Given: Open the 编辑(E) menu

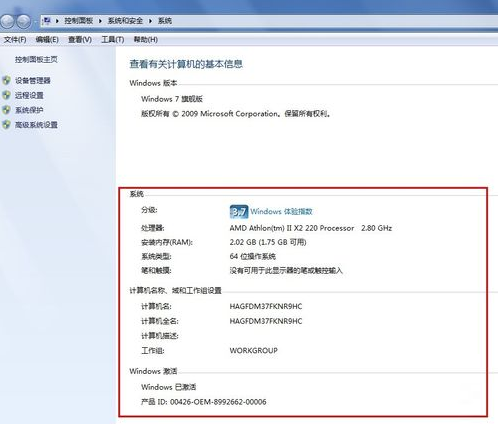Looking at the screenshot, I should point(47,39).
